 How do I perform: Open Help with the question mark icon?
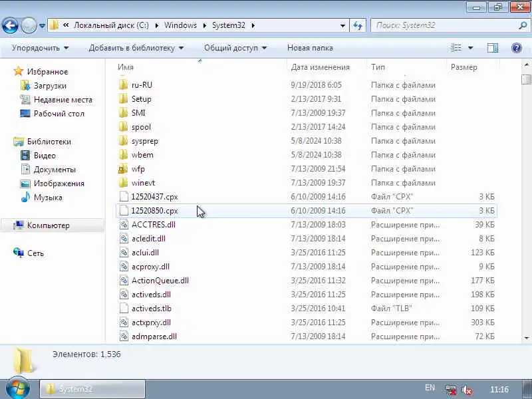(x=517, y=48)
